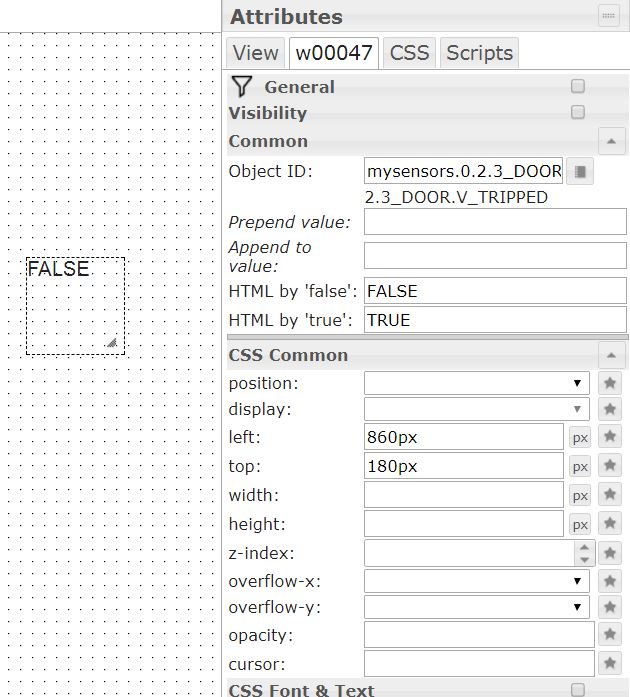This screenshot has height=697, width=630.
Task: Click the Prepend value input field
Action: tap(495, 222)
